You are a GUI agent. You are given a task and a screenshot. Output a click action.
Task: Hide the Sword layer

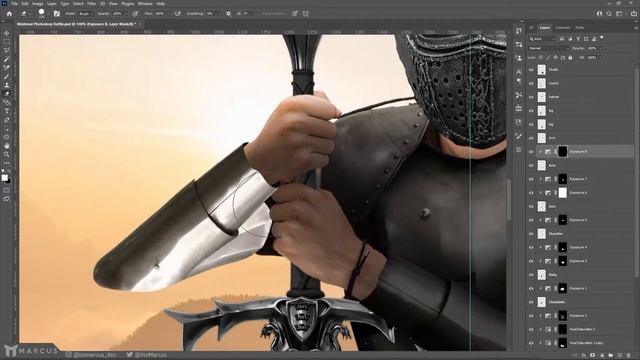click(x=531, y=83)
